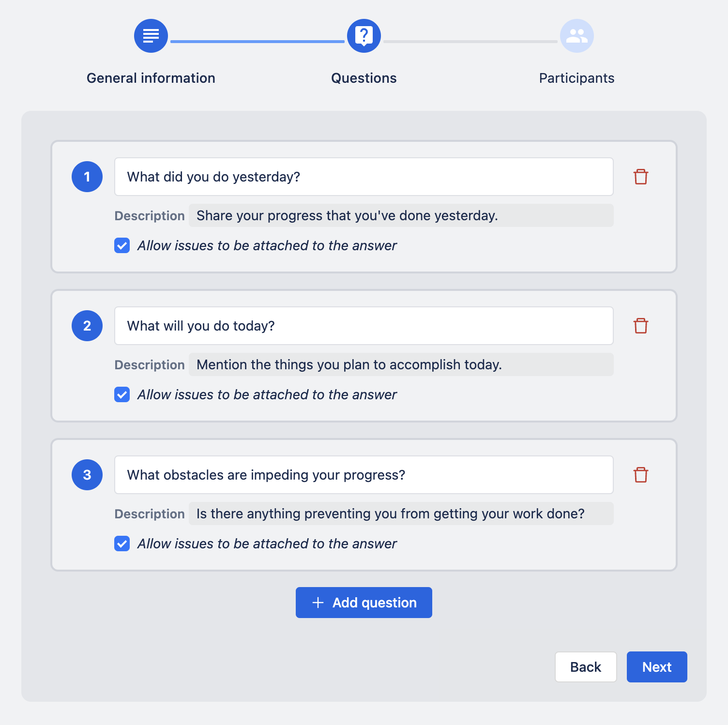
Task: Edit description 'Mention the things you plan'
Action: tap(401, 364)
